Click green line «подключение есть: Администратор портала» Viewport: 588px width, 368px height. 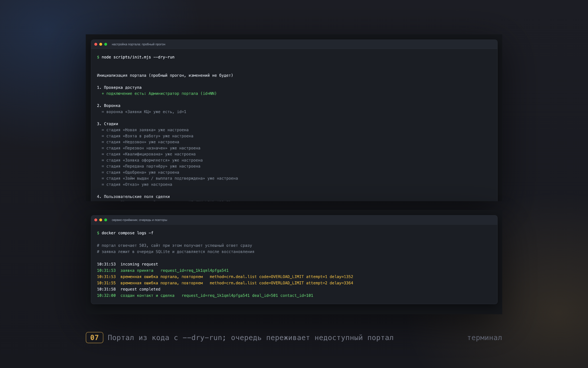[159, 94]
